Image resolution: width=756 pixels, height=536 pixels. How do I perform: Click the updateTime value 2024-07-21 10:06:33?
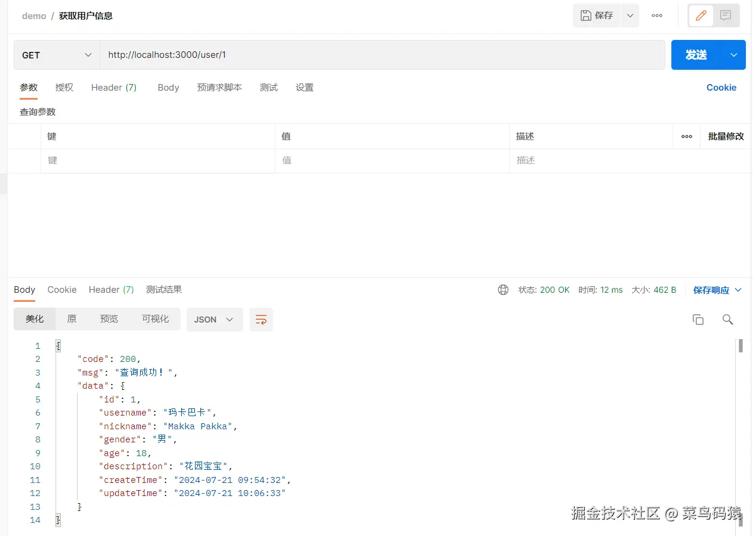click(x=230, y=493)
